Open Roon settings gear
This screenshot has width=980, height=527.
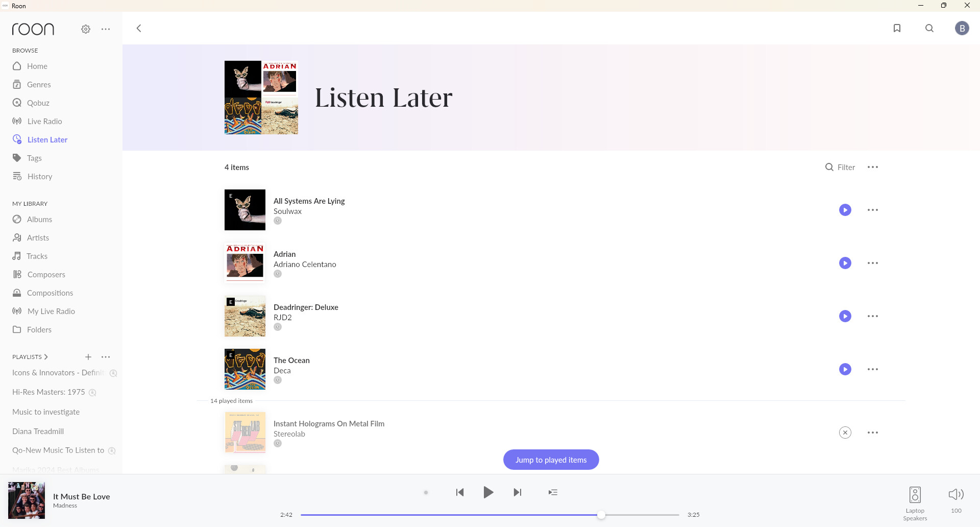(x=86, y=29)
